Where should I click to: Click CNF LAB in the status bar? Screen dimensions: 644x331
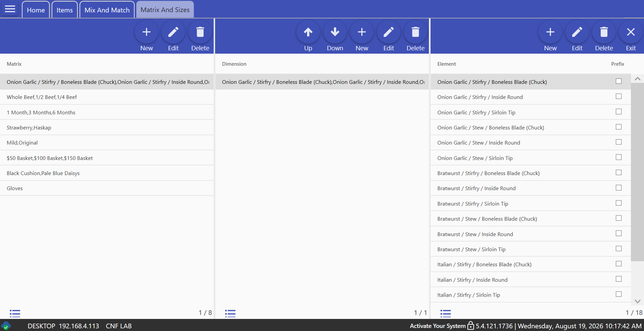(119, 326)
